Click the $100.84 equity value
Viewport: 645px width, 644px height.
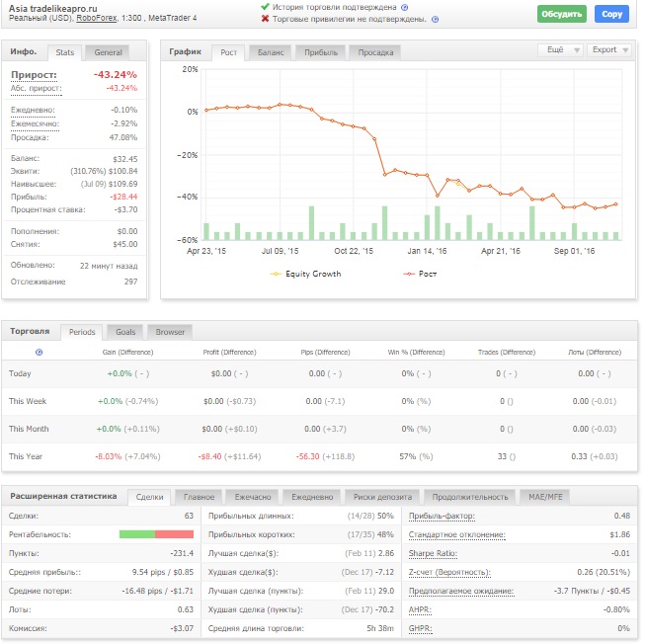tap(123, 172)
